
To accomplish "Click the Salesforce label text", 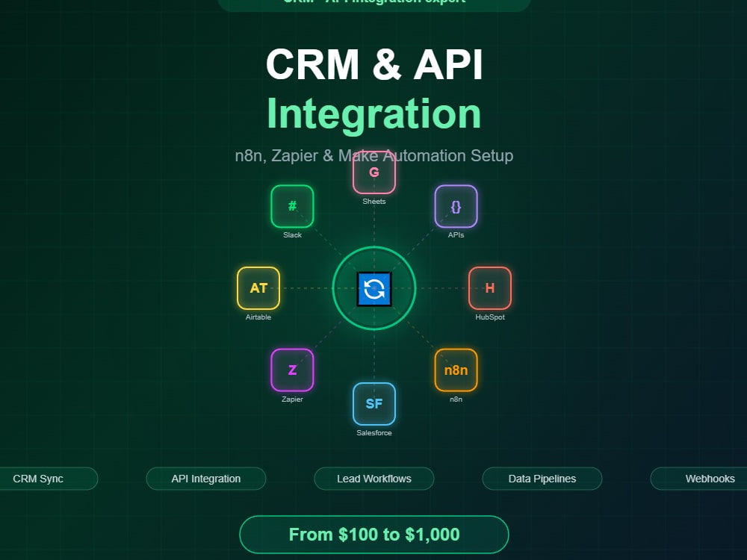I will tap(374, 433).
